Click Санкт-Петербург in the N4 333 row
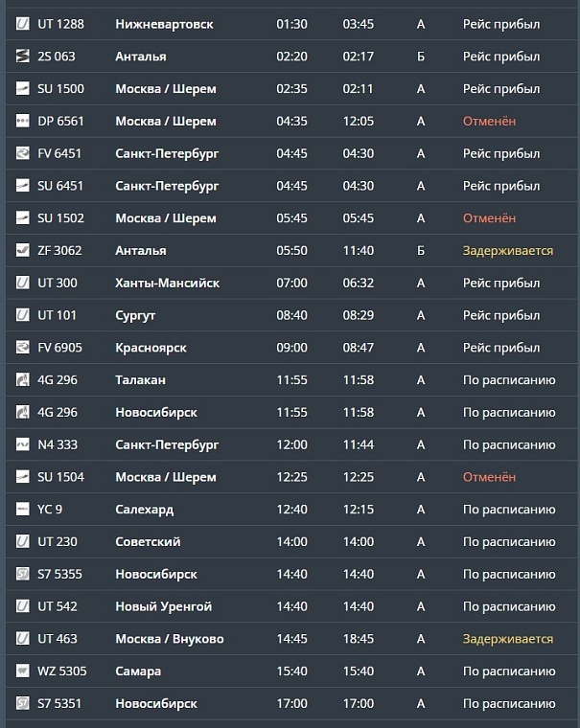 [x=167, y=445]
